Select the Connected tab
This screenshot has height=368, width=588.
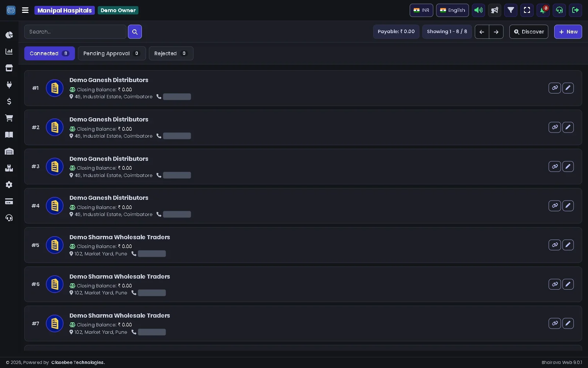(50, 53)
